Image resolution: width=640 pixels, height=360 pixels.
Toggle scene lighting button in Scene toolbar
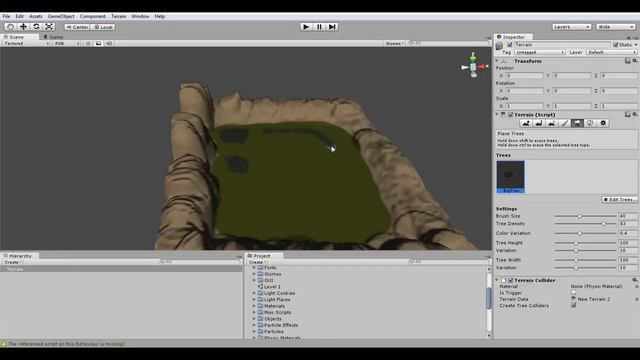click(x=88, y=43)
